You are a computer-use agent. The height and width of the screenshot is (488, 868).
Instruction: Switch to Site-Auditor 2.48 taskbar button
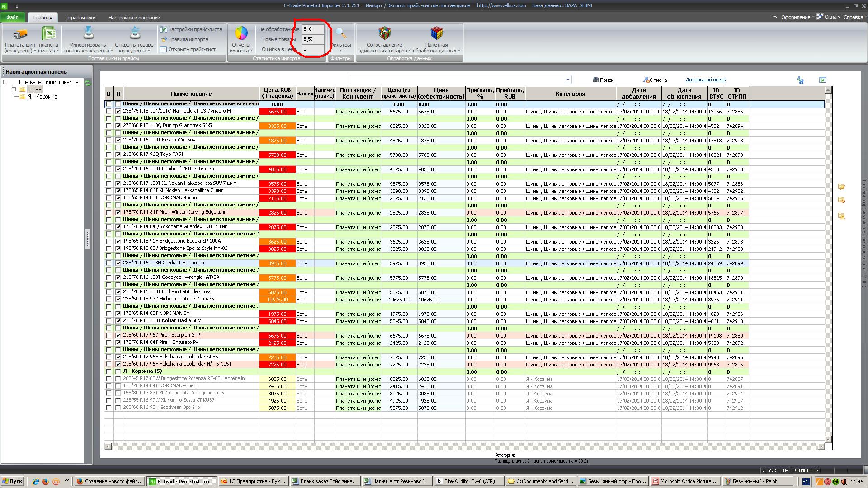coord(469,482)
